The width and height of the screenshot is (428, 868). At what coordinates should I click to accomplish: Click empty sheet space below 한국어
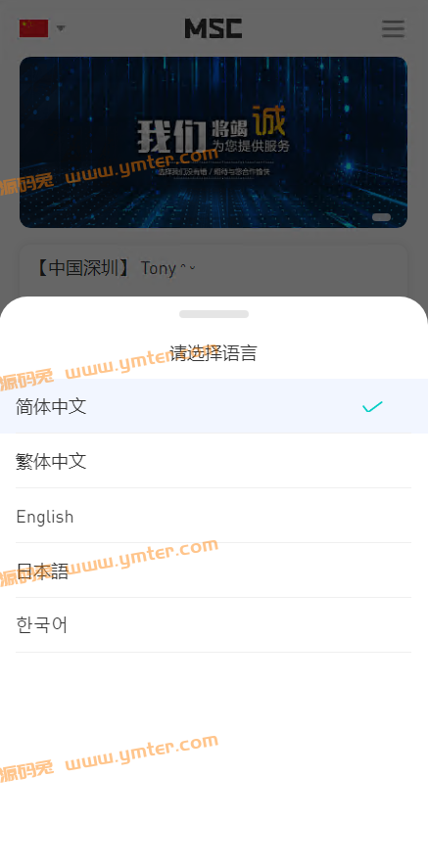tap(214, 758)
